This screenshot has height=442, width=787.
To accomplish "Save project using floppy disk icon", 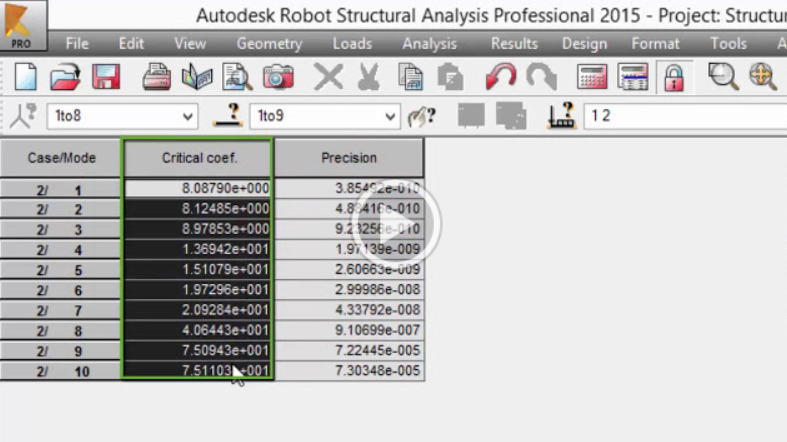I will [105, 77].
